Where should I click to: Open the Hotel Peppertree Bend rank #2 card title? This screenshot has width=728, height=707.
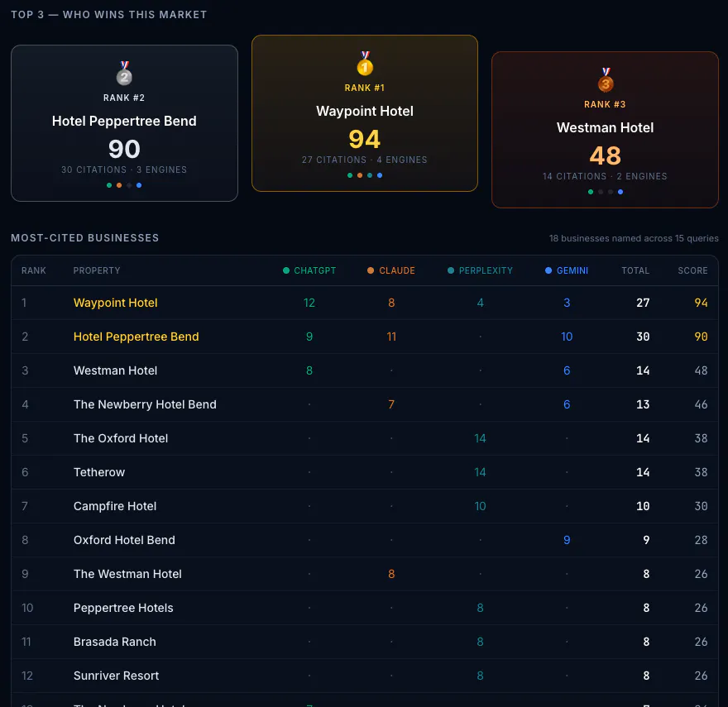click(124, 122)
